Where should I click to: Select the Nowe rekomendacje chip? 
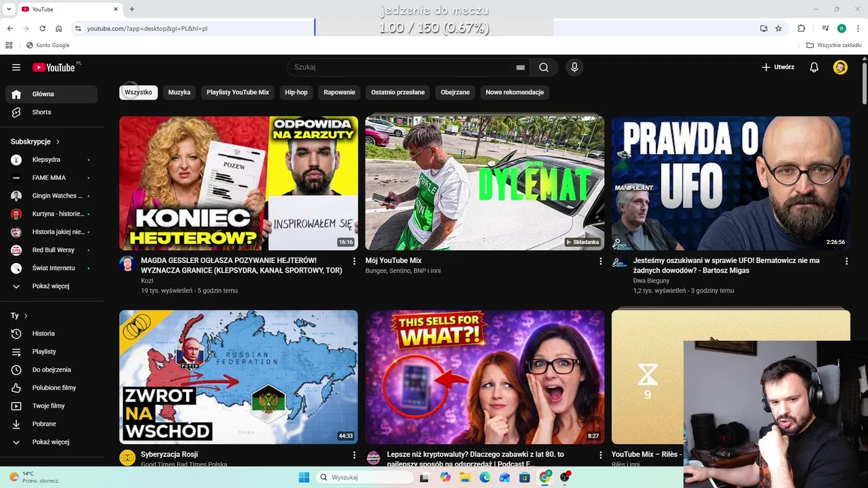coord(515,92)
